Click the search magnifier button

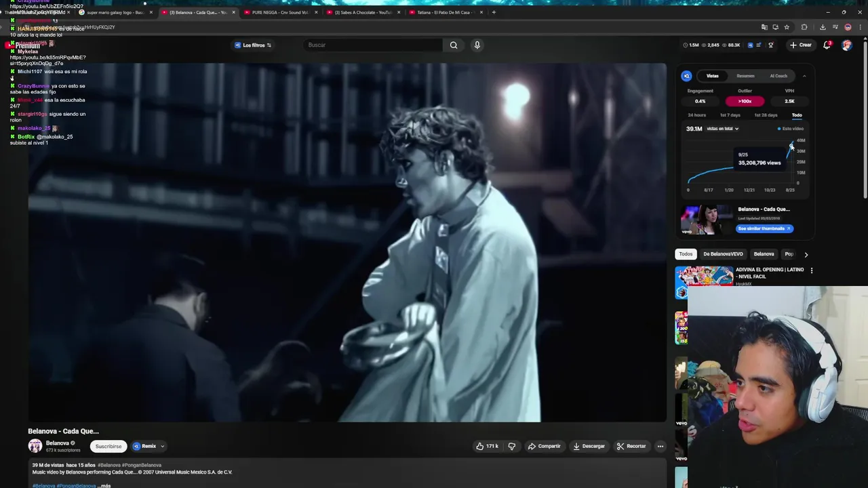tap(454, 45)
